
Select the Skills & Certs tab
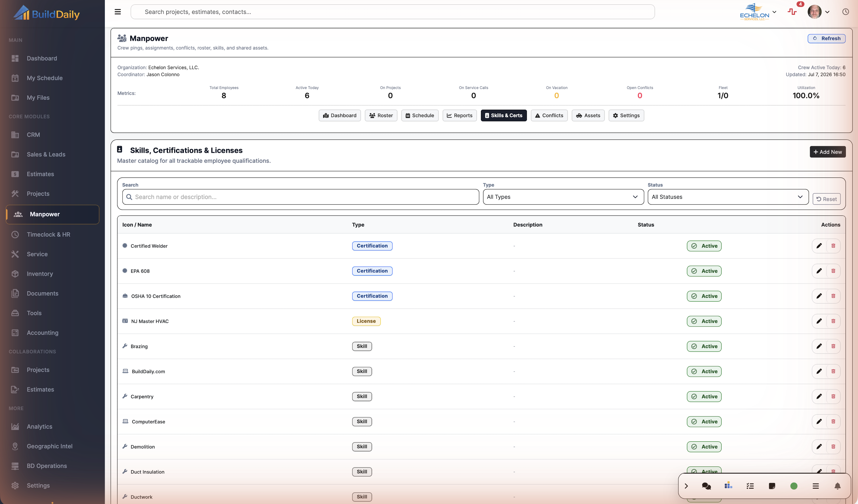504,116
